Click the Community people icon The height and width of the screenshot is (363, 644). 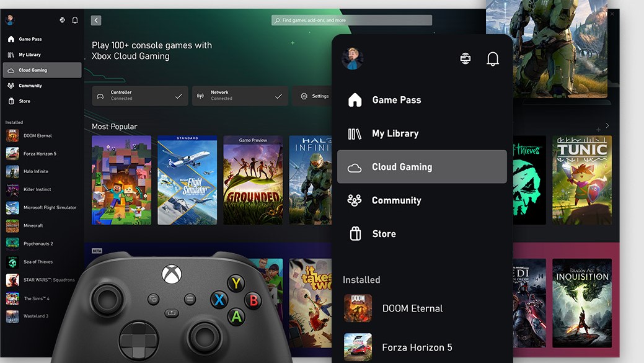[x=354, y=200]
